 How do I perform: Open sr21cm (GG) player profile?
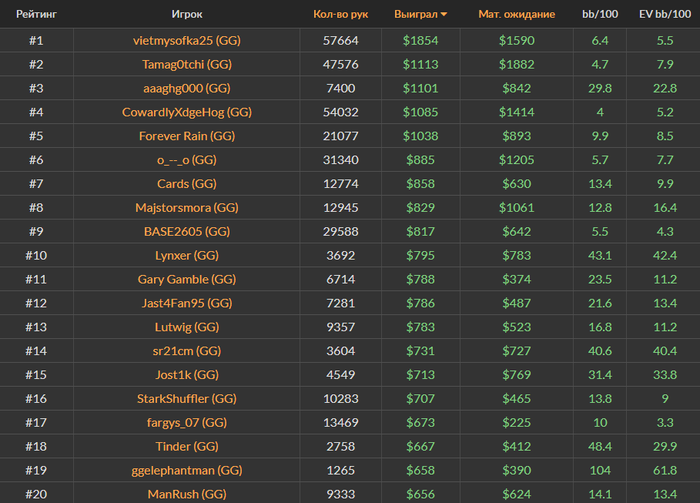tap(187, 351)
